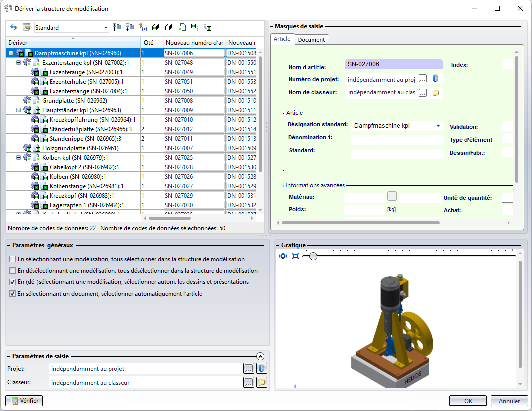Uncheck automatic article selection for documents
Image resolution: width=532 pixels, height=411 pixels.
tap(12, 294)
